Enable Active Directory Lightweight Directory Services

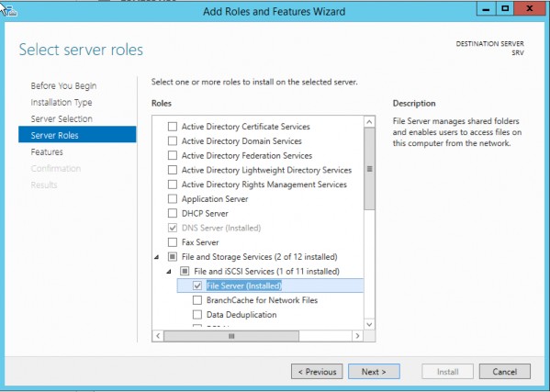[173, 170]
